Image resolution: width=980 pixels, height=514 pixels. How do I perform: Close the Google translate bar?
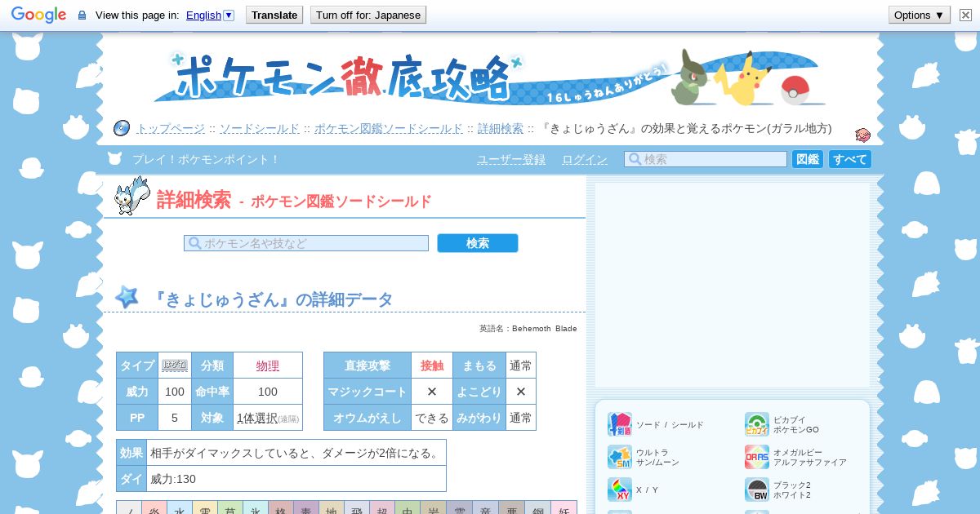pos(965,15)
